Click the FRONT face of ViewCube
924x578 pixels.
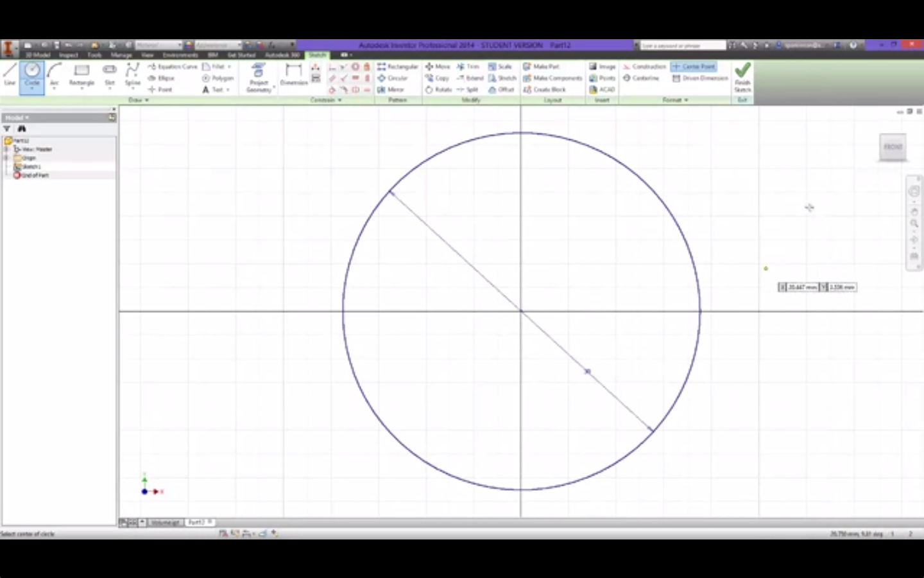(x=893, y=147)
